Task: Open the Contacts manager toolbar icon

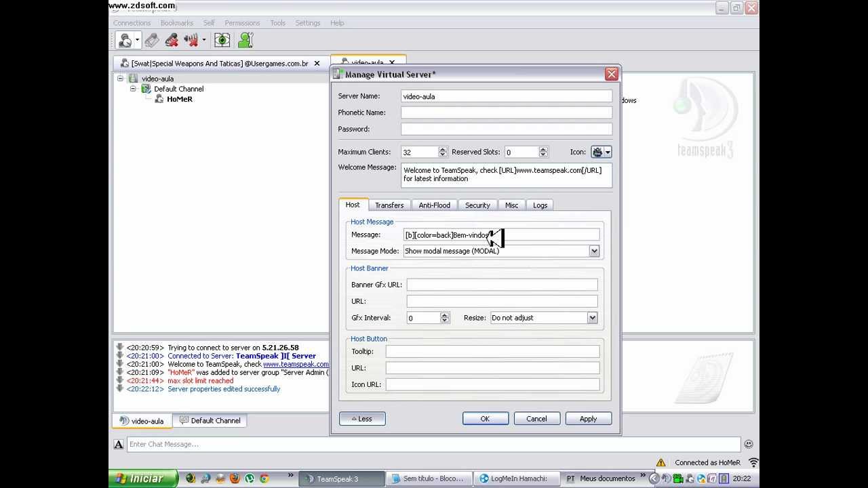Action: [245, 41]
